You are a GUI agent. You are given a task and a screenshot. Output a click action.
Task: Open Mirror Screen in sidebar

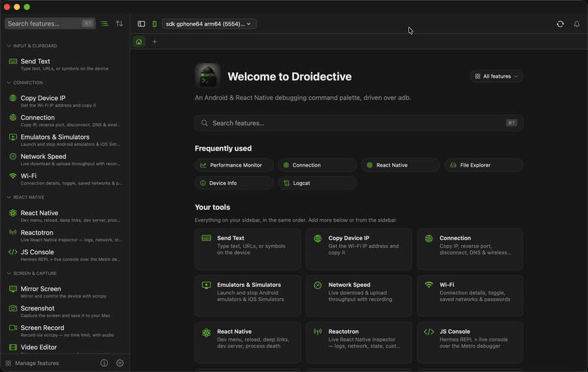coord(65,292)
